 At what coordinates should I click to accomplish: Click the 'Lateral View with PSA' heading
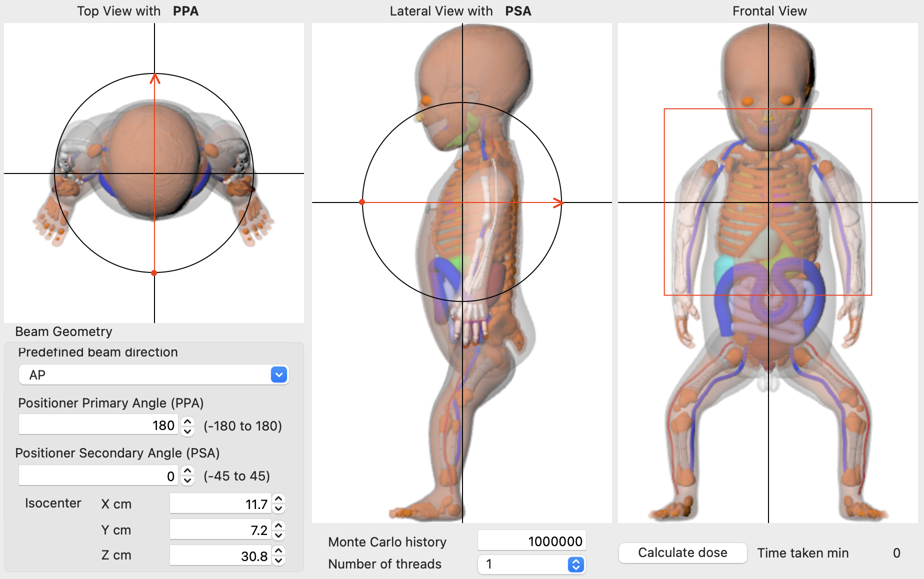click(460, 11)
